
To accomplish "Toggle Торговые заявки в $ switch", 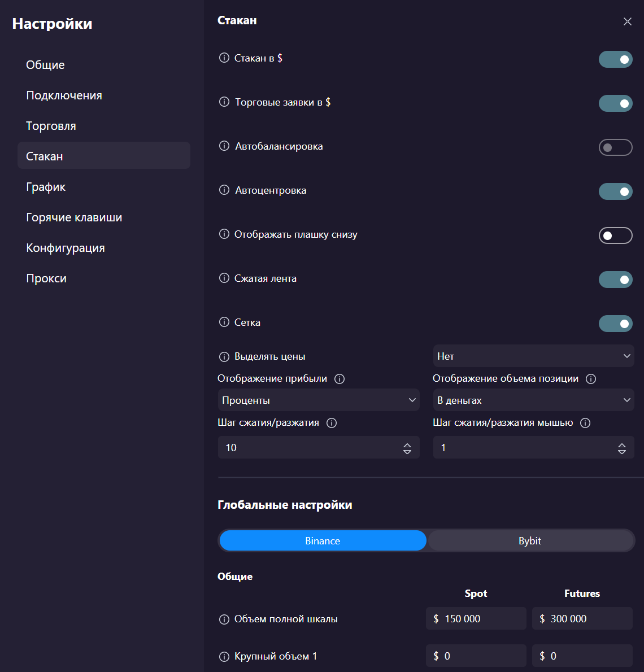I will [615, 103].
